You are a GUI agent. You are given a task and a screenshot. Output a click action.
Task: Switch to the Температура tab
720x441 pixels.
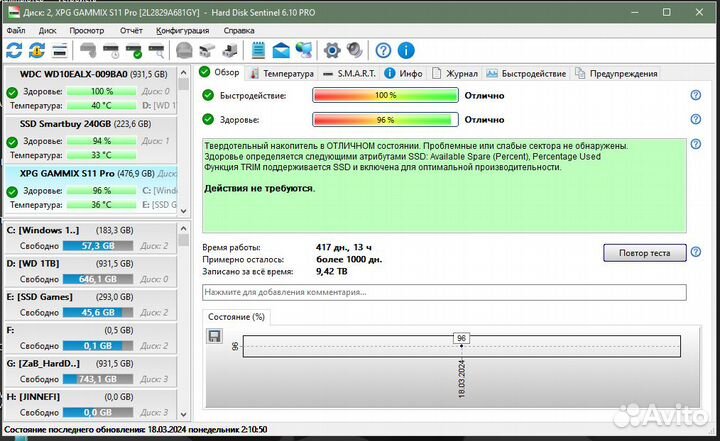282,74
